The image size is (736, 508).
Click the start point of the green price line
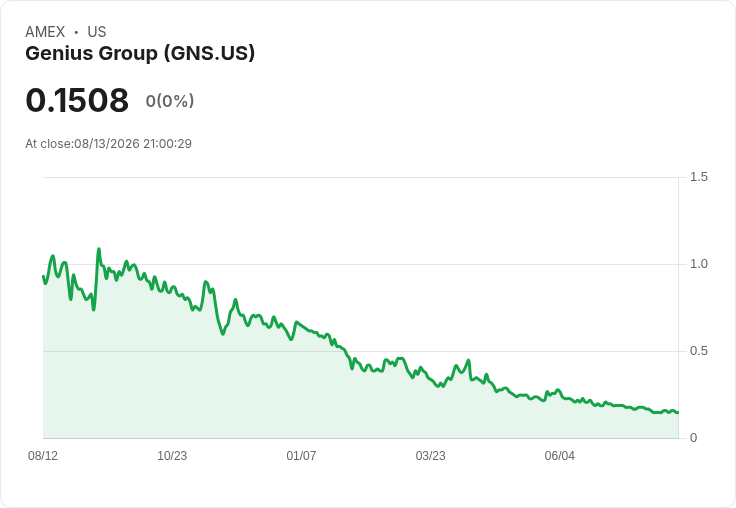pyautogui.click(x=43, y=276)
